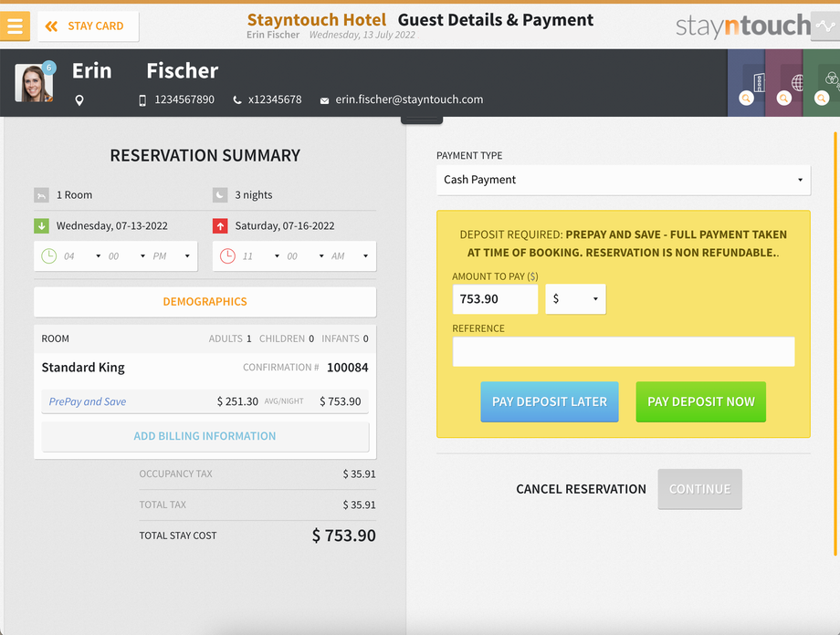Viewport: 840px width, 635px height.
Task: Open the activity graph icon top right
Action: click(x=825, y=26)
